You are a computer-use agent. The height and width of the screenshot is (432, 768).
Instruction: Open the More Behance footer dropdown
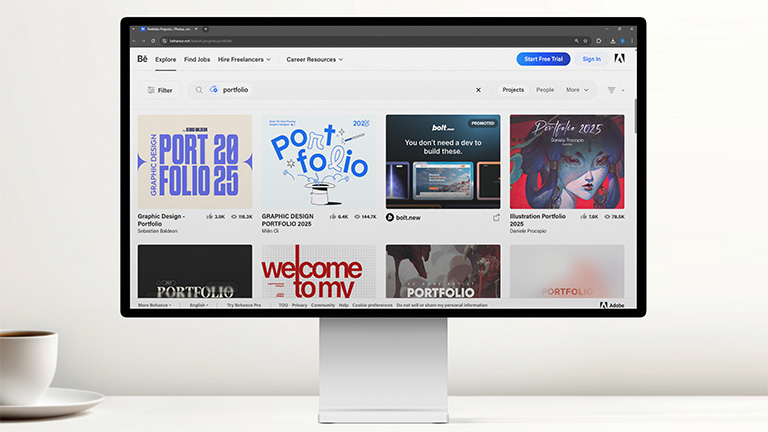[x=154, y=305]
